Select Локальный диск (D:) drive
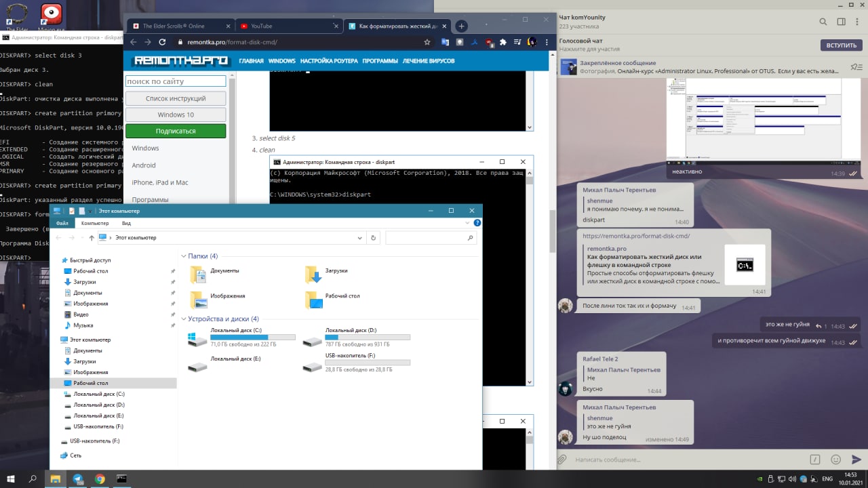This screenshot has height=488, width=868. click(357, 337)
